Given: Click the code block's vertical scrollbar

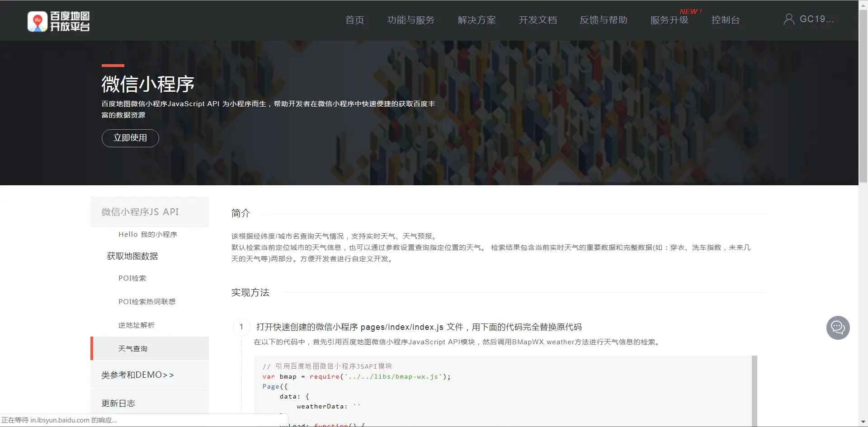Looking at the screenshot, I should point(754,390).
